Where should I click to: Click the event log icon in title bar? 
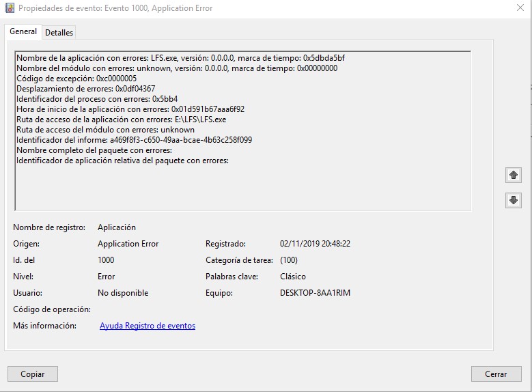(9, 8)
